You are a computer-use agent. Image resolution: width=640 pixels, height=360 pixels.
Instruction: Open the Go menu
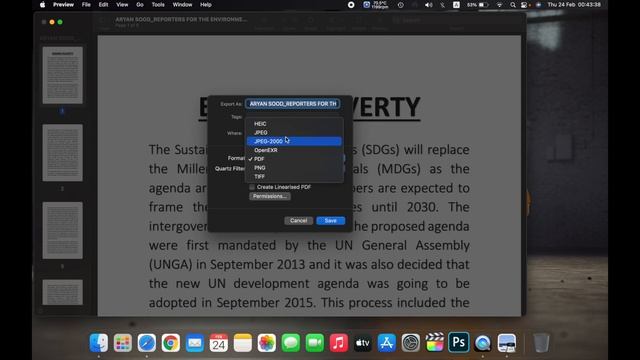(140, 5)
